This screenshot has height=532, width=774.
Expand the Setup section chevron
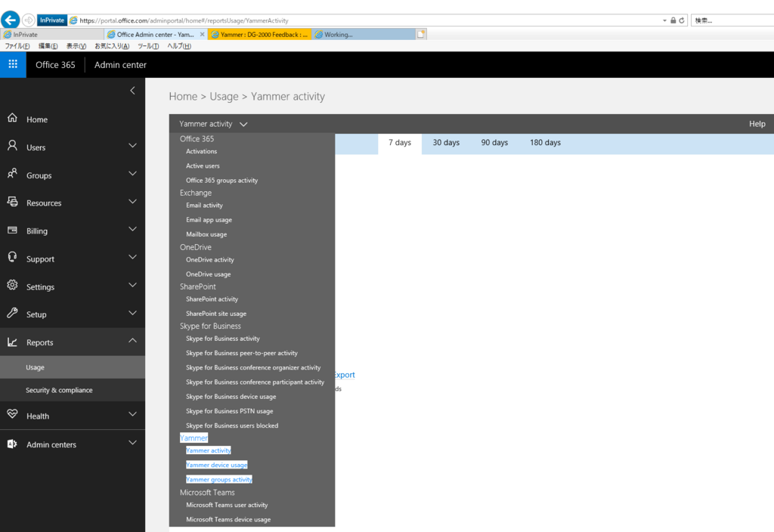point(132,313)
